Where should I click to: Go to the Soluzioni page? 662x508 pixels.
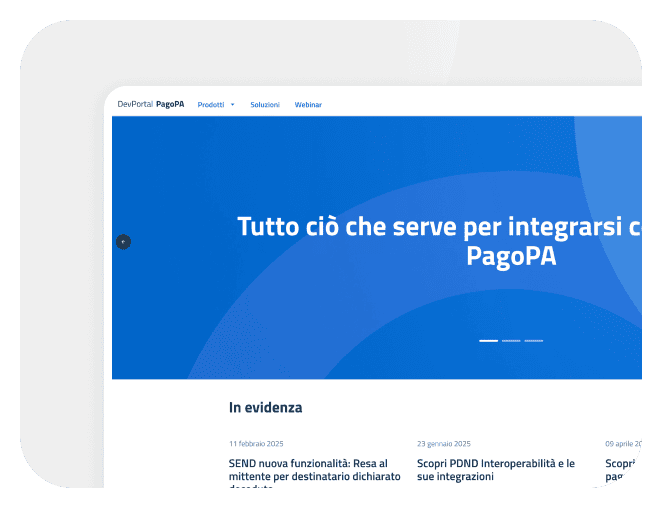[x=265, y=104]
